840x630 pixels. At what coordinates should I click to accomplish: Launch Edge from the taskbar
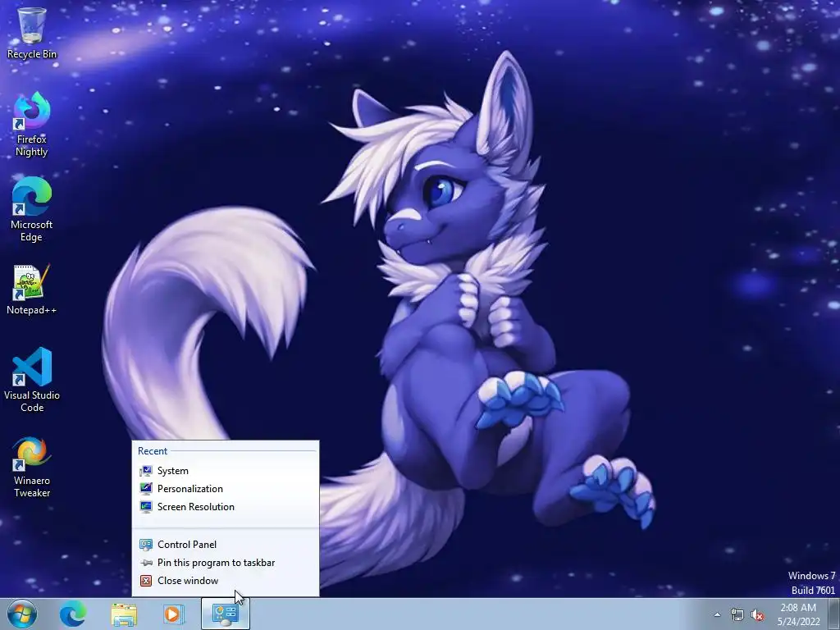(73, 614)
